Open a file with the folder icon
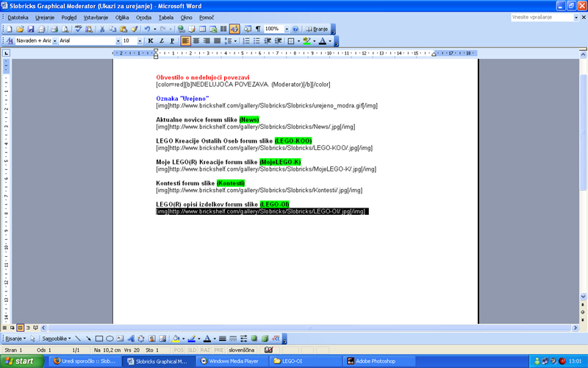588x368 pixels. (x=20, y=29)
